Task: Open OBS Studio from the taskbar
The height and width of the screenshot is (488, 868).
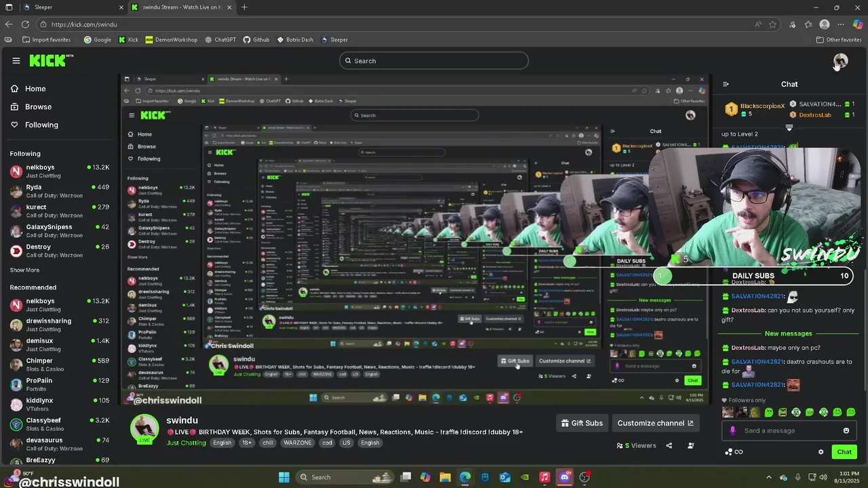Action: tap(585, 477)
